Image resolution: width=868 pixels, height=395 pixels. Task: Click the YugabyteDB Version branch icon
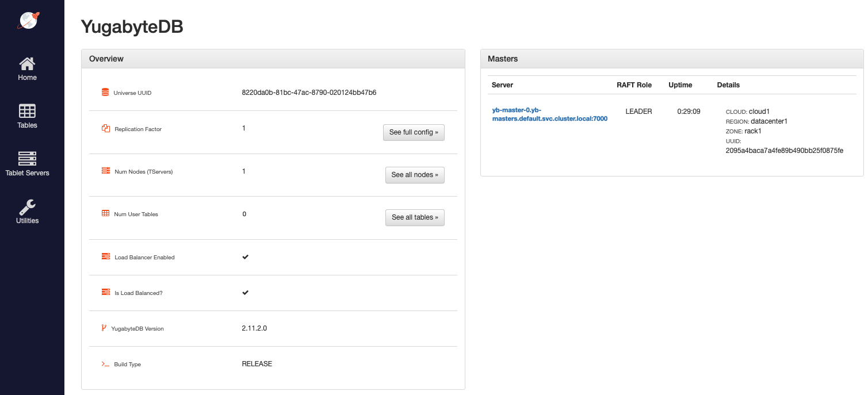[104, 328]
